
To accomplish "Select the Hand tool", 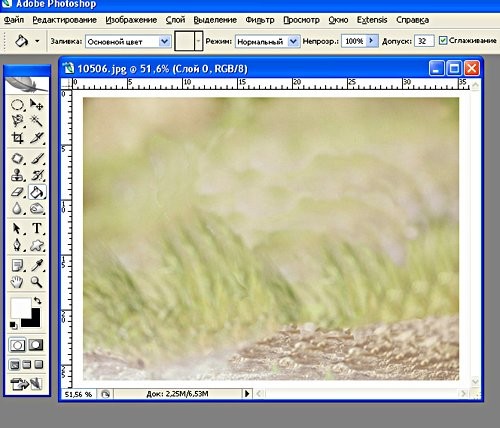I will click(x=17, y=282).
